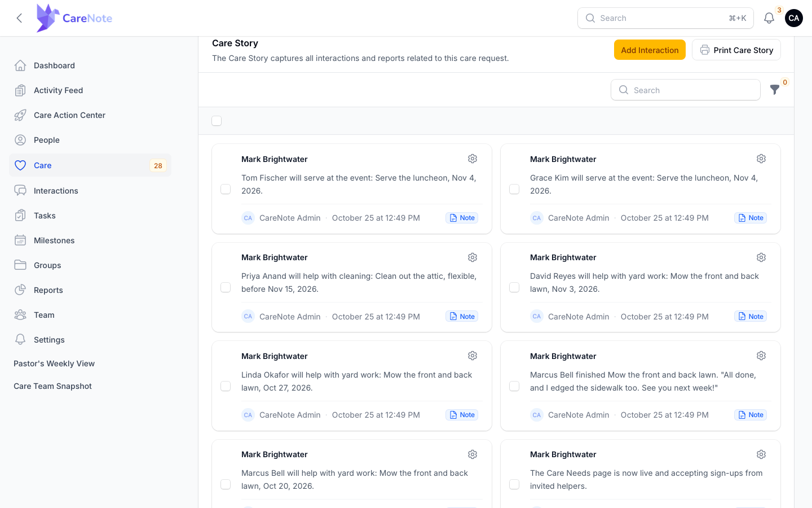The width and height of the screenshot is (812, 508).
Task: Click Note tag on Tom Fischer card
Action: tap(462, 218)
